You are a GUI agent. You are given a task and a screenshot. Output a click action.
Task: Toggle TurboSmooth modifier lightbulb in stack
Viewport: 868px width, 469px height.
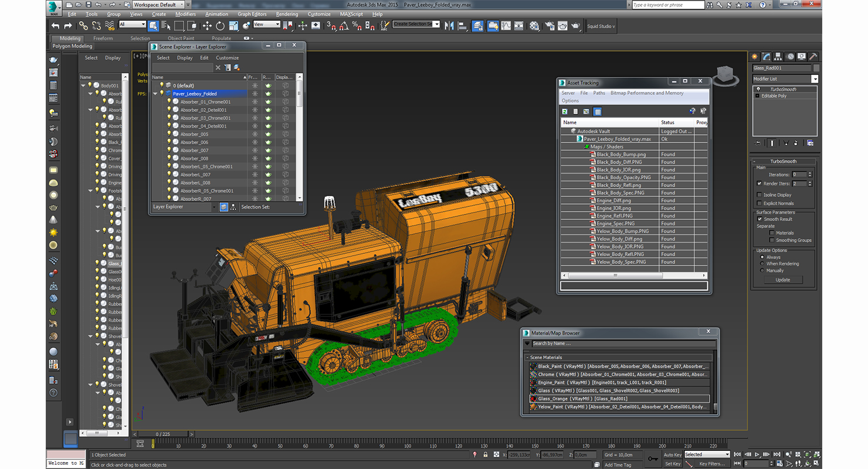click(758, 89)
